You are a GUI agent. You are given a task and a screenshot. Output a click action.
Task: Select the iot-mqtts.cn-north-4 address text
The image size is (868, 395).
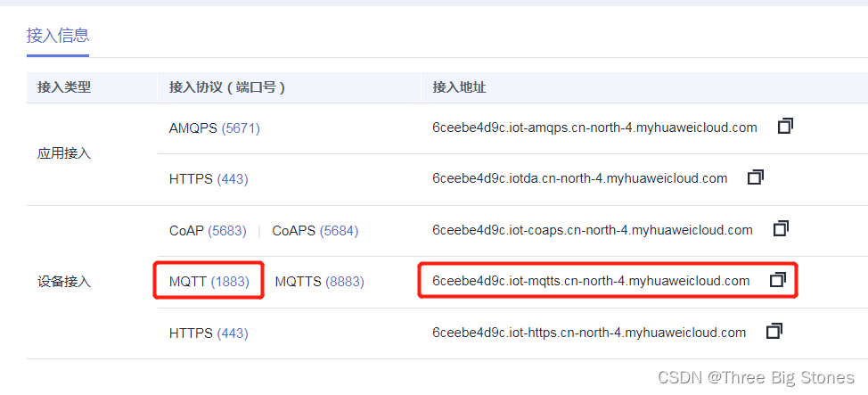point(591,281)
